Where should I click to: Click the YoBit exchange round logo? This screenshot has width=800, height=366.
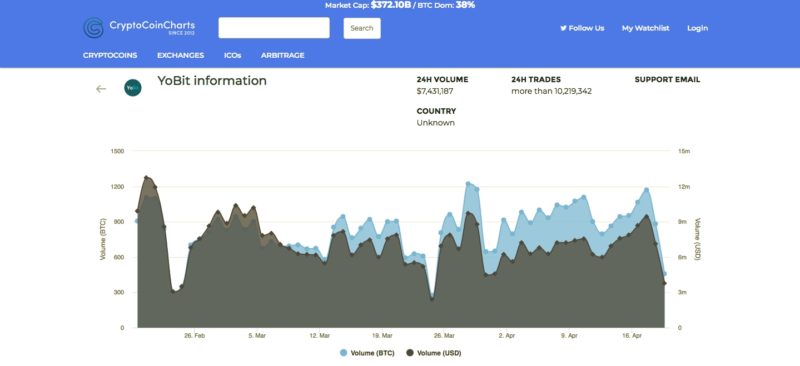[133, 88]
